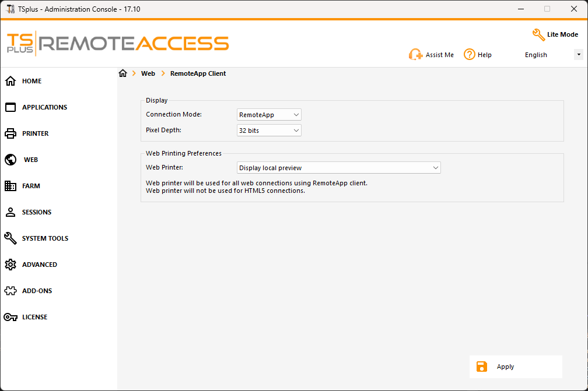Screen dimensions: 588x391
Task: Switch to Lite Mode
Action: (x=554, y=34)
